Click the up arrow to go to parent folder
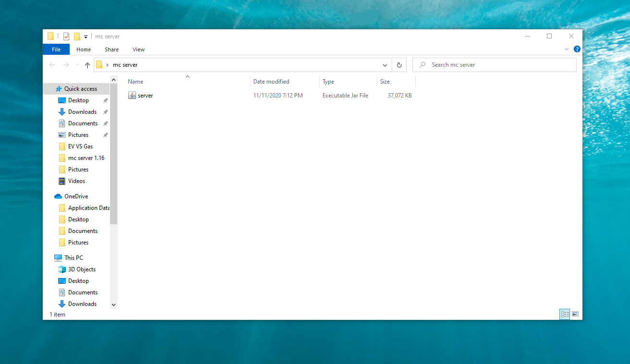The image size is (630, 364). tap(87, 64)
